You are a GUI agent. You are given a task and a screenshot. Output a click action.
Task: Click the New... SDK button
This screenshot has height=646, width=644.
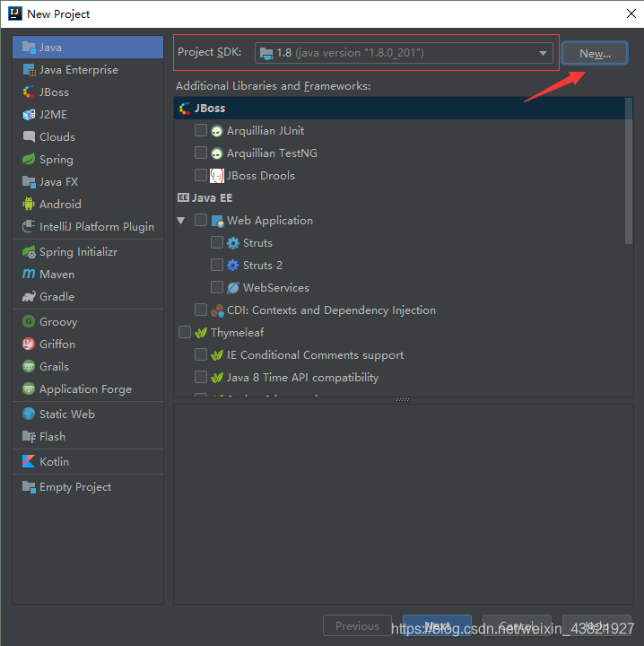[595, 54]
